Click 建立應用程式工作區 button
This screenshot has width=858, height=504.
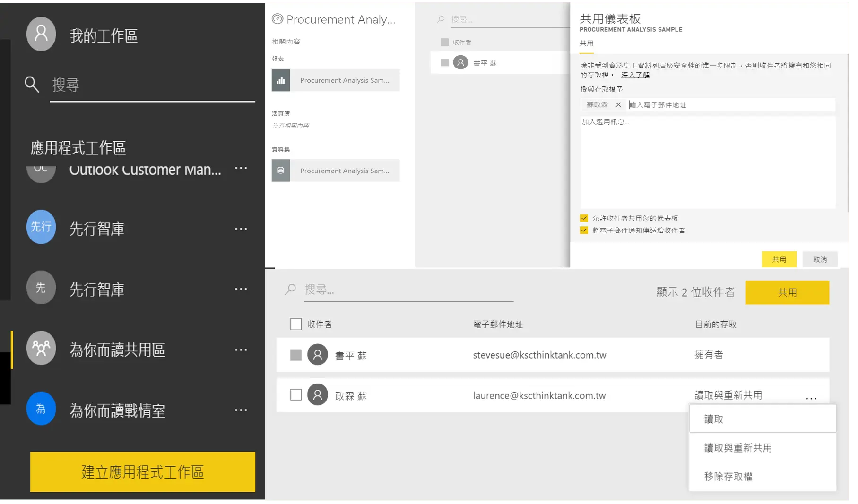point(143,473)
